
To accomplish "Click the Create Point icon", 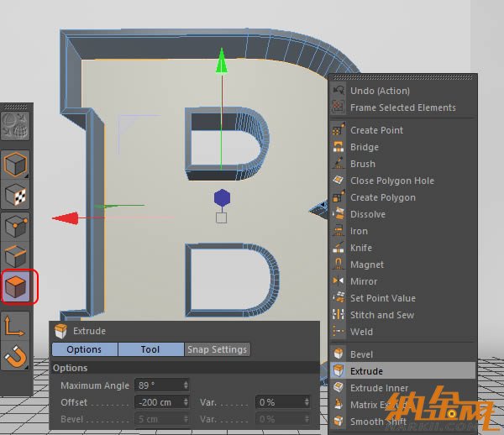I will 339,129.
